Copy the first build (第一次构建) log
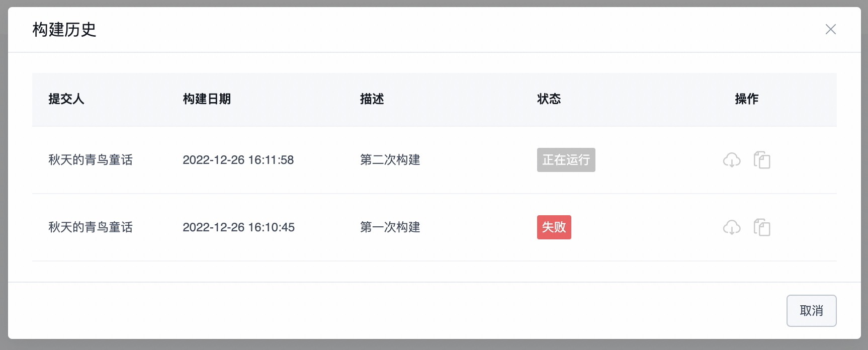 click(x=762, y=227)
